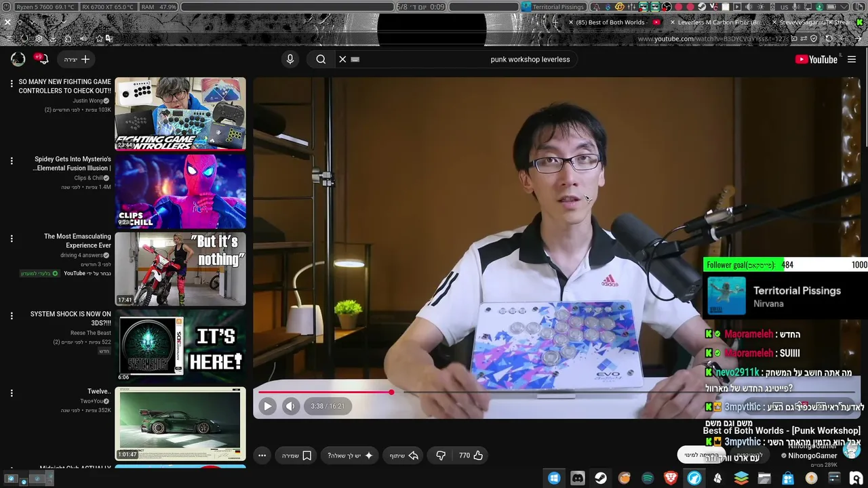Go to YouTube home via logo

pyautogui.click(x=816, y=59)
